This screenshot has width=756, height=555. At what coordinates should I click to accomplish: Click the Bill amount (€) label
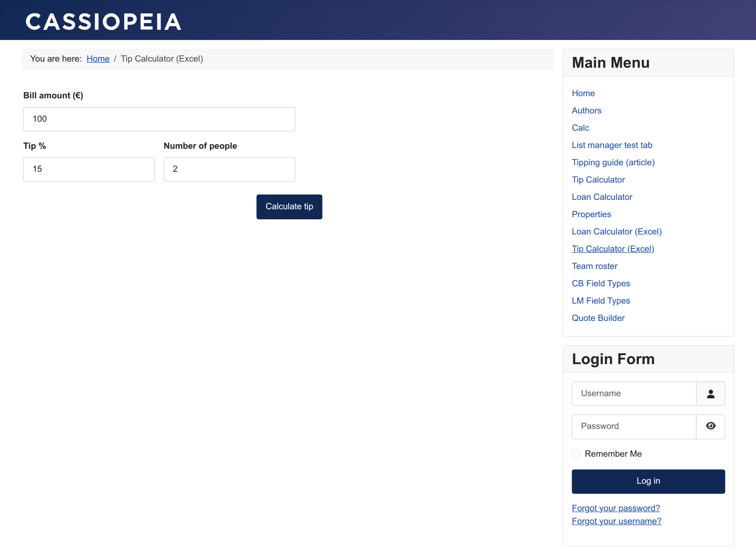[x=53, y=95]
